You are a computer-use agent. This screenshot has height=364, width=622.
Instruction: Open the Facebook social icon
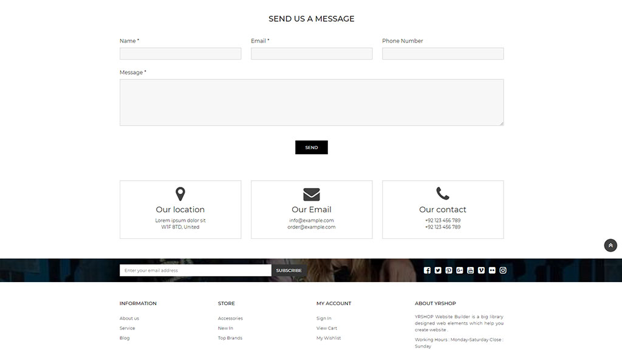coord(427,271)
